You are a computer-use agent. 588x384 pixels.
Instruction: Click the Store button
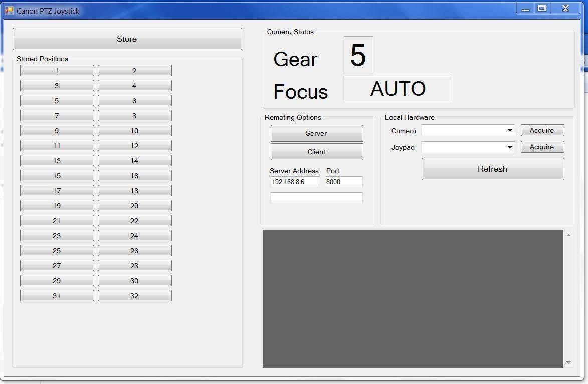(x=127, y=39)
